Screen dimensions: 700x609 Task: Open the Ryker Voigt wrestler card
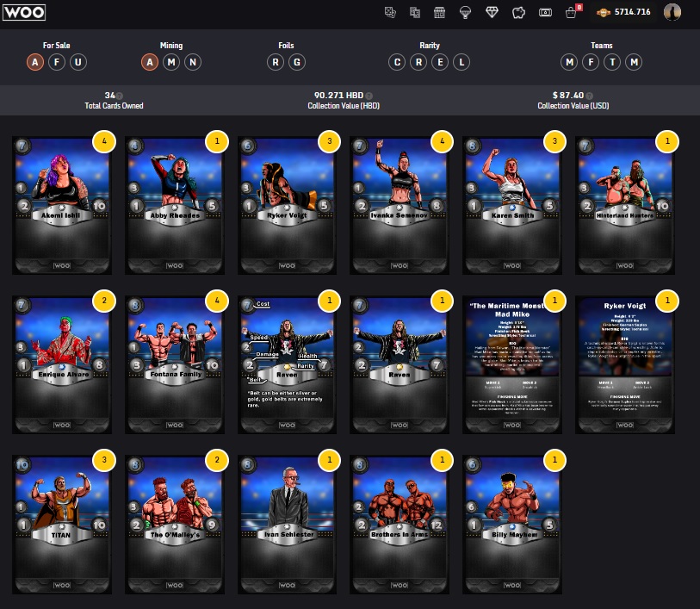[x=287, y=205]
